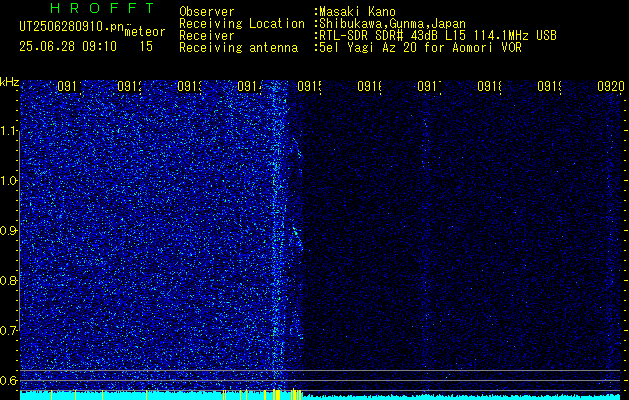Click location Shibukawa,Gunma,Japan text
Viewport: 629px width, 400px height.
(x=392, y=24)
